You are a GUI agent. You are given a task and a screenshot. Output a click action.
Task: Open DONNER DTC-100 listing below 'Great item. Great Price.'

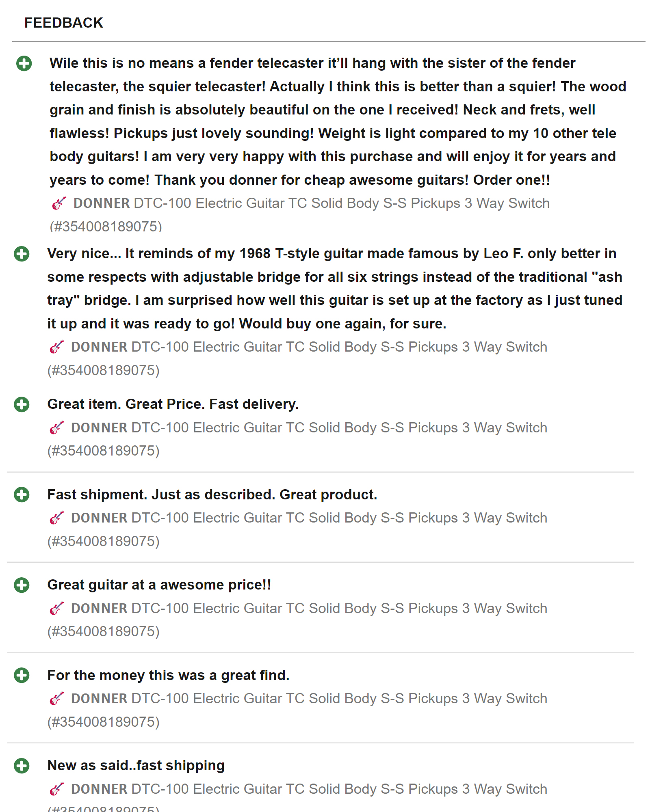tap(309, 428)
